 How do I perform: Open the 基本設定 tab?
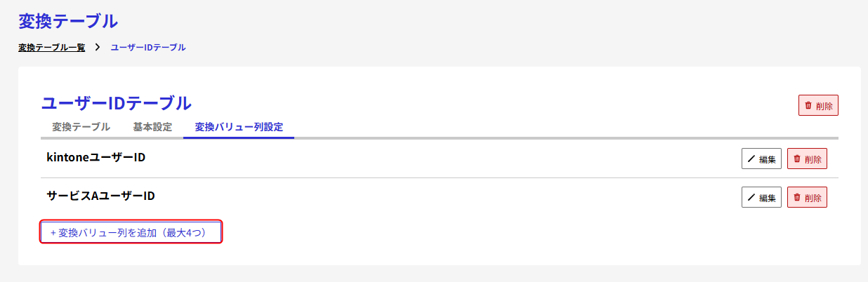[152, 127]
